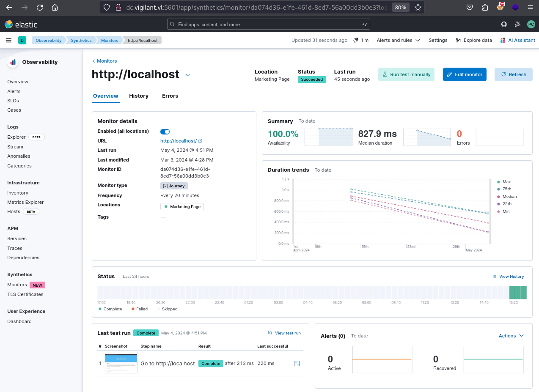
Task: Click the browser back arrow
Action: click(9, 7)
